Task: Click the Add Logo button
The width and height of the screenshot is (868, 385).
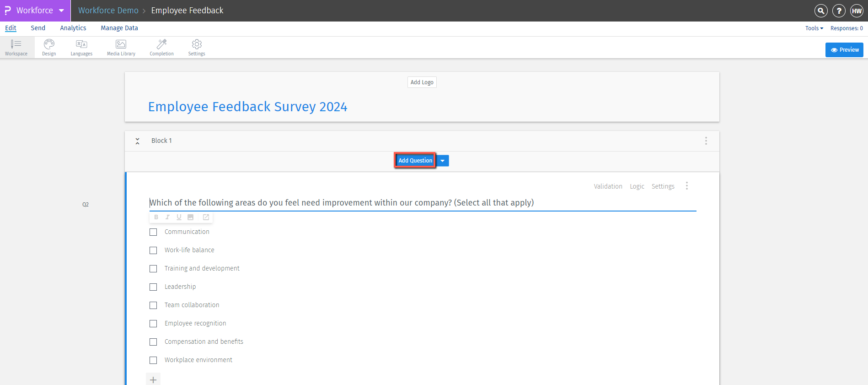Action: [x=422, y=82]
